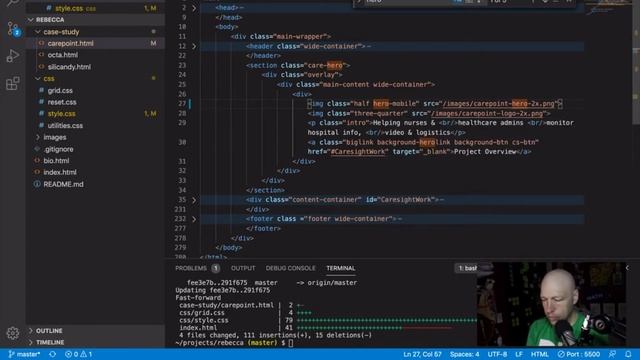Synchronize changes in status bar
640x360 pixels.
(x=53, y=354)
